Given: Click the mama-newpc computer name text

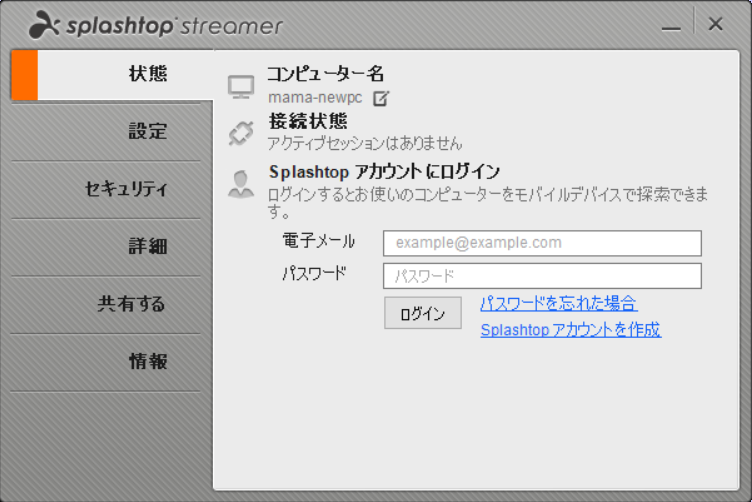Looking at the screenshot, I should [x=315, y=97].
